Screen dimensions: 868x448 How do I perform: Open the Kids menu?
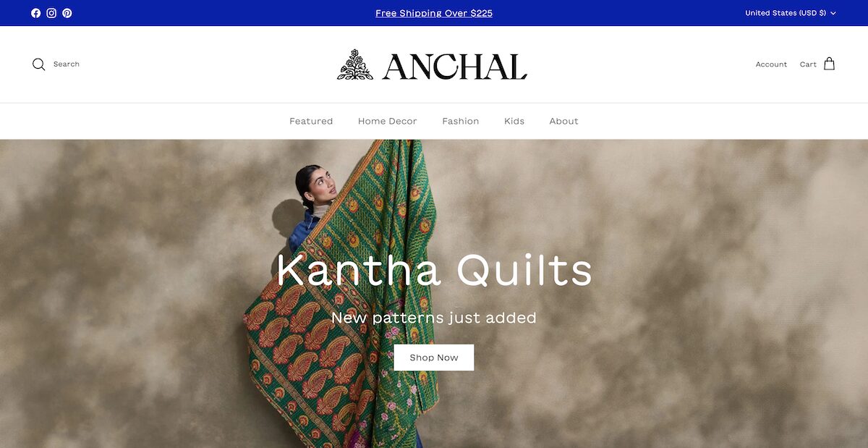(x=514, y=121)
